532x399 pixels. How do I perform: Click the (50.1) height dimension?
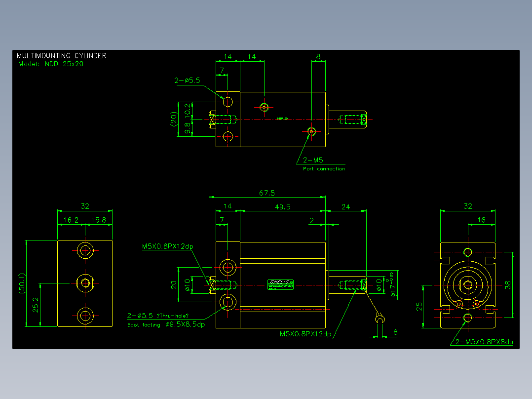[x=22, y=283]
